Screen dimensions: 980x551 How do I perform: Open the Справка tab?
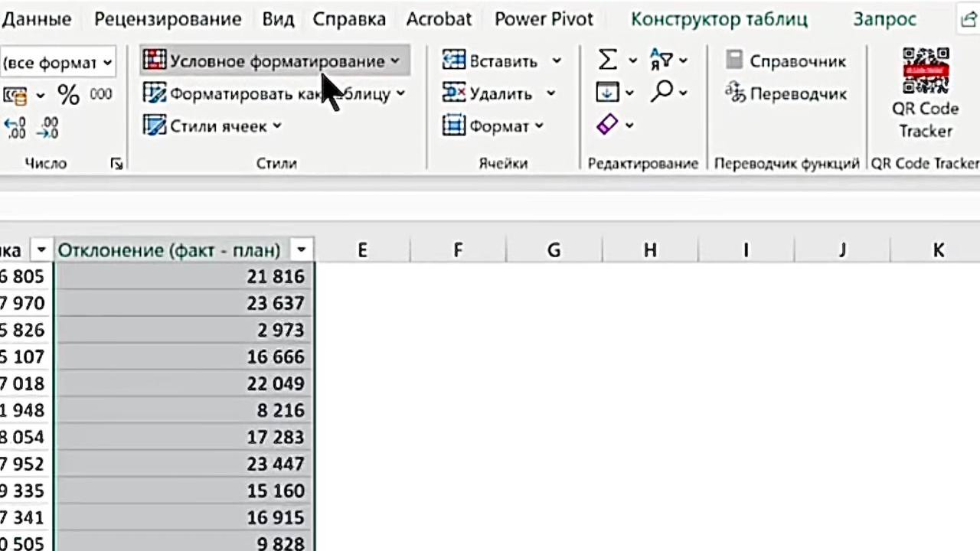349,19
